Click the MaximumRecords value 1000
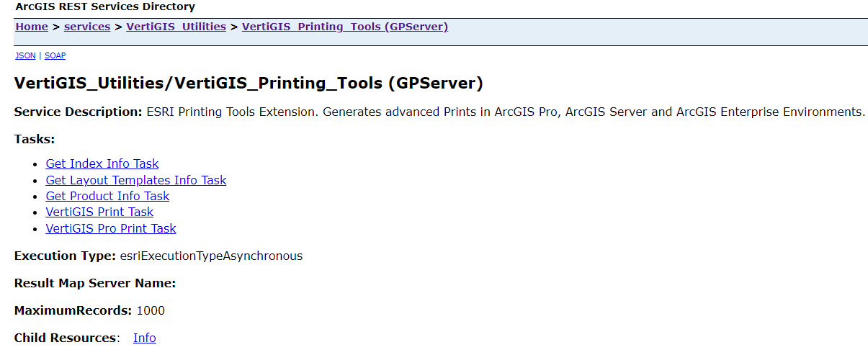This screenshot has width=868, height=355. pyautogui.click(x=151, y=310)
